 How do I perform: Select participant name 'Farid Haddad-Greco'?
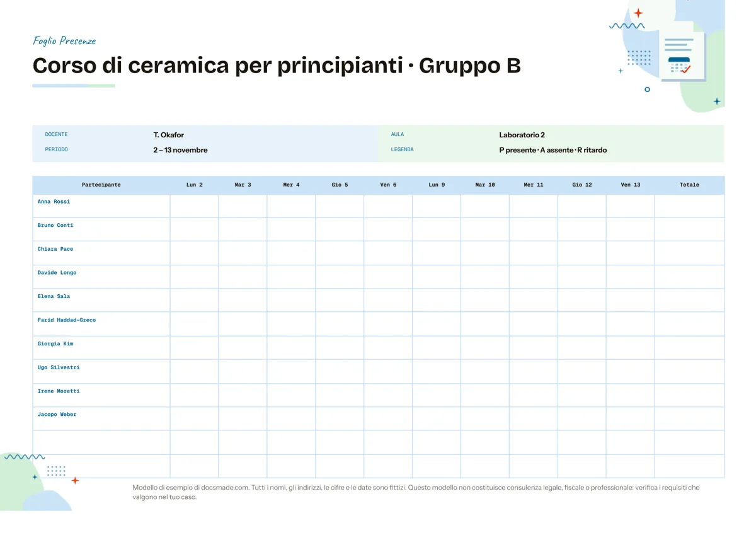tap(67, 320)
